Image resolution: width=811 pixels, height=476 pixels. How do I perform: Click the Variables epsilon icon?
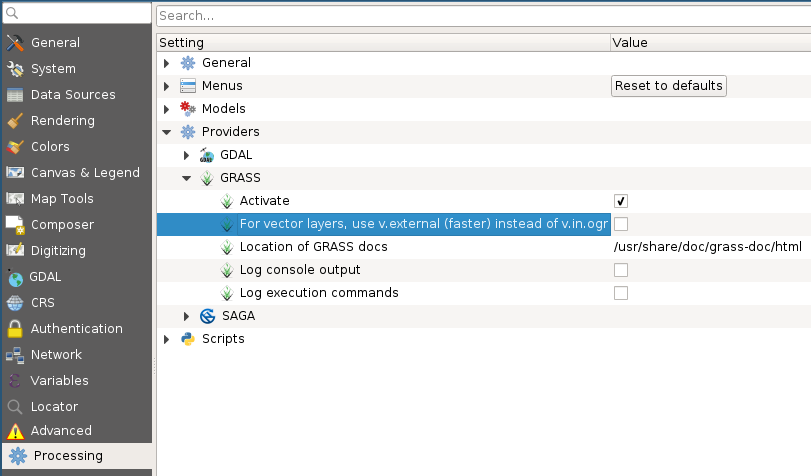[x=15, y=381]
